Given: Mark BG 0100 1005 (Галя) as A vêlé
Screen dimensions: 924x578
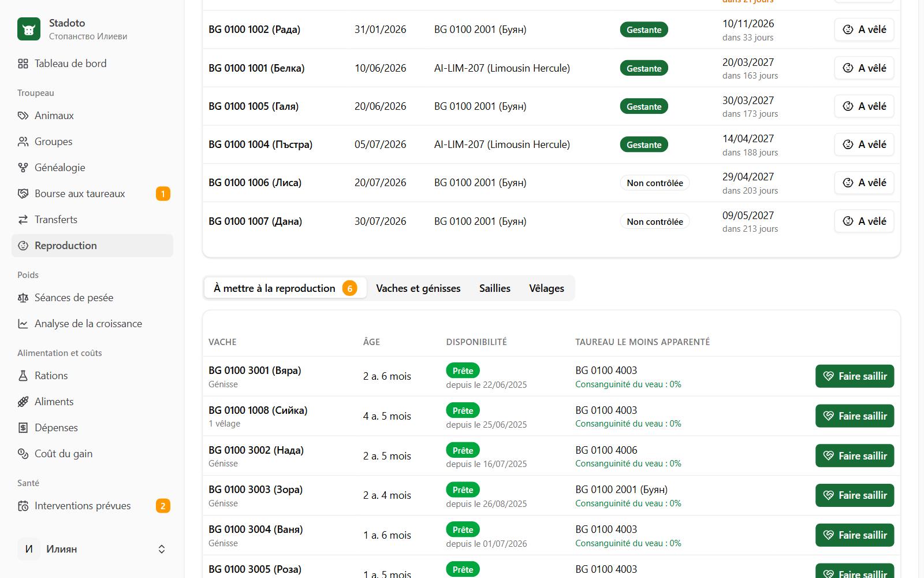Looking at the screenshot, I should (864, 106).
